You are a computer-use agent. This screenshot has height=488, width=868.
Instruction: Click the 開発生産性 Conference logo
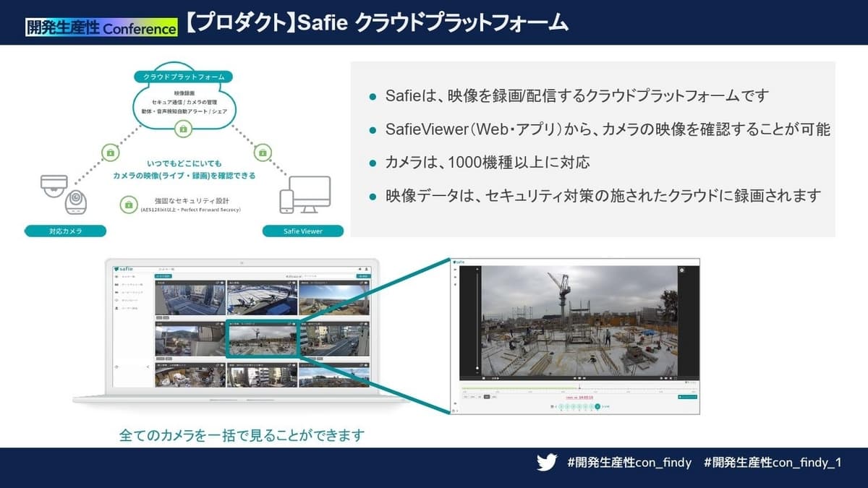(x=101, y=28)
